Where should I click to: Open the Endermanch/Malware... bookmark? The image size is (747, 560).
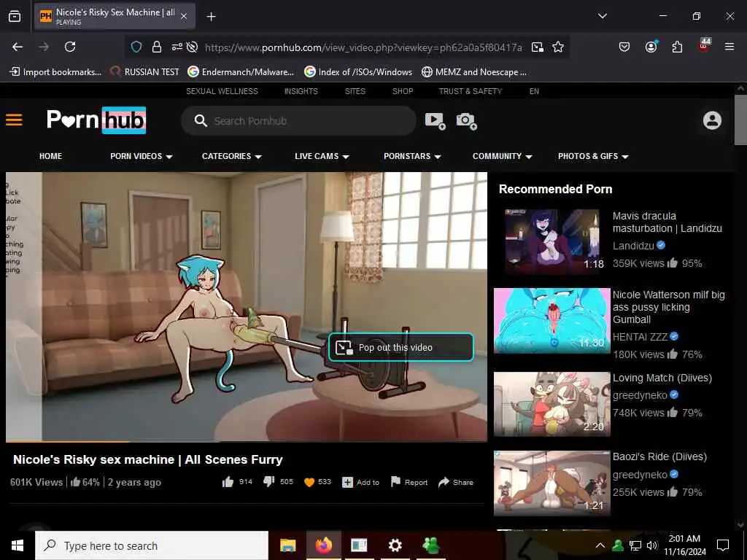(241, 72)
